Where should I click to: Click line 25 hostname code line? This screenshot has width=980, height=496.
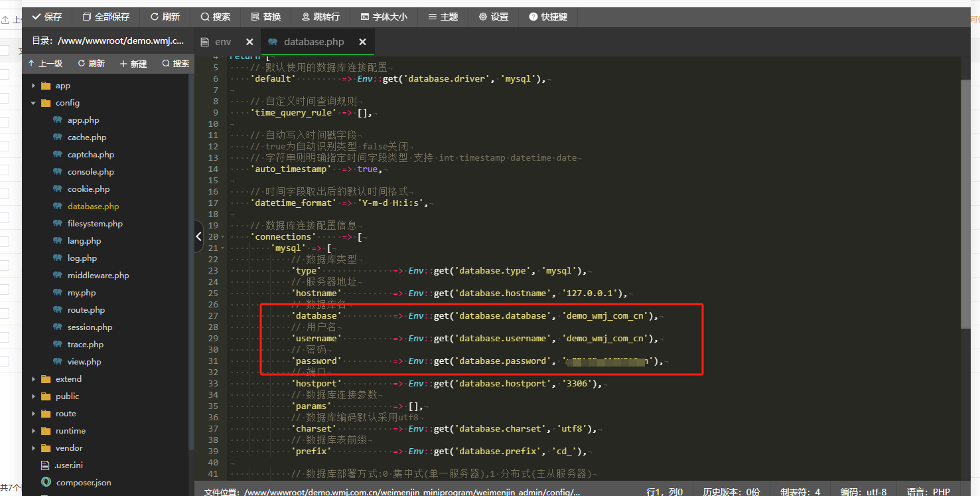click(459, 293)
